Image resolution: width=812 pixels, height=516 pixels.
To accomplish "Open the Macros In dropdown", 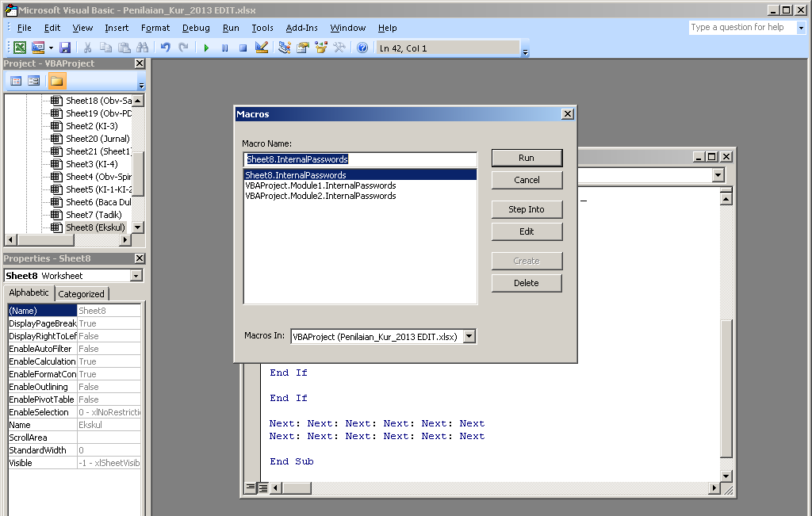I will point(469,336).
